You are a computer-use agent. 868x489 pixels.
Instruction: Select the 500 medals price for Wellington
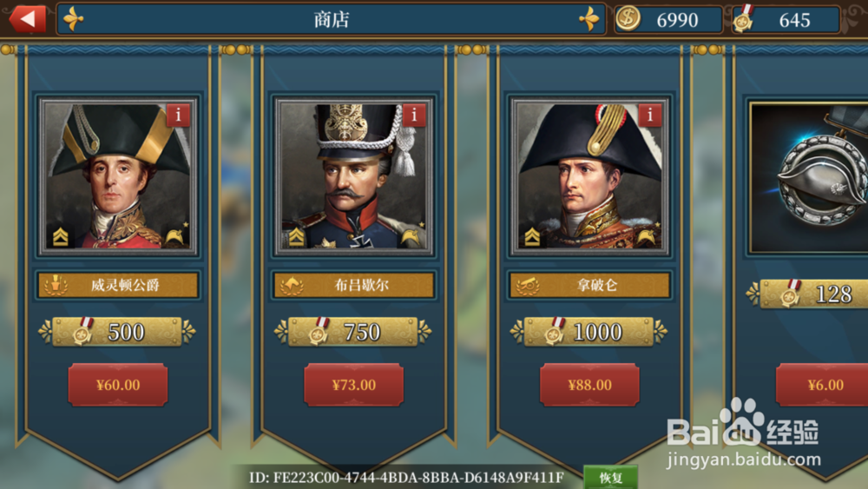point(117,332)
